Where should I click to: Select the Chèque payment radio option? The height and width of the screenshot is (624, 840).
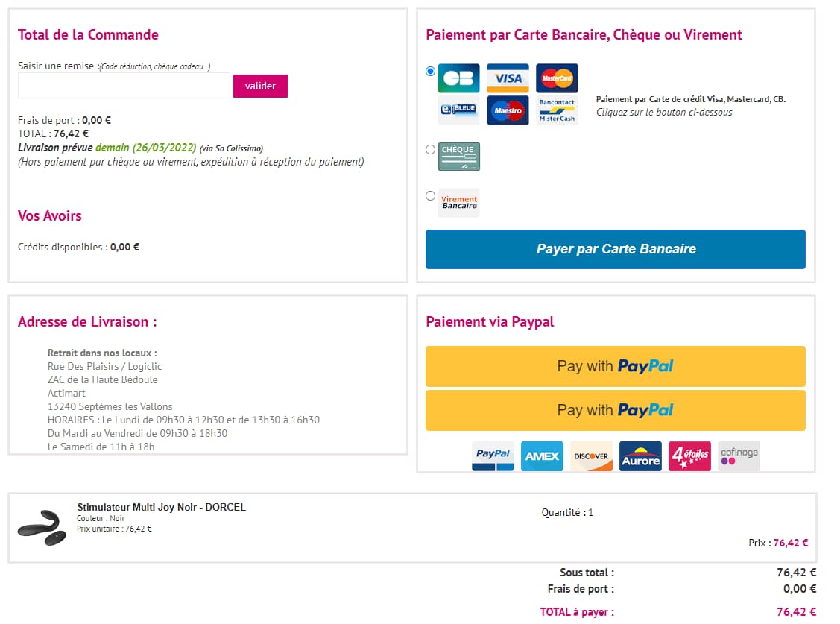click(x=431, y=149)
